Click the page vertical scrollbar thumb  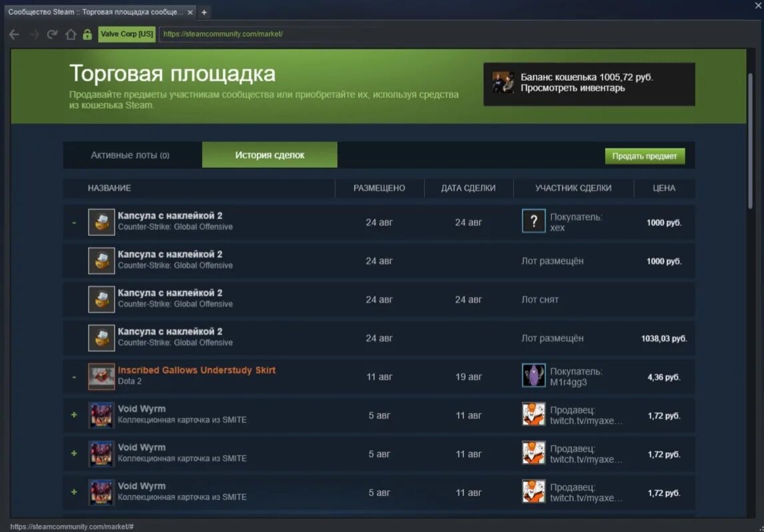751,141
